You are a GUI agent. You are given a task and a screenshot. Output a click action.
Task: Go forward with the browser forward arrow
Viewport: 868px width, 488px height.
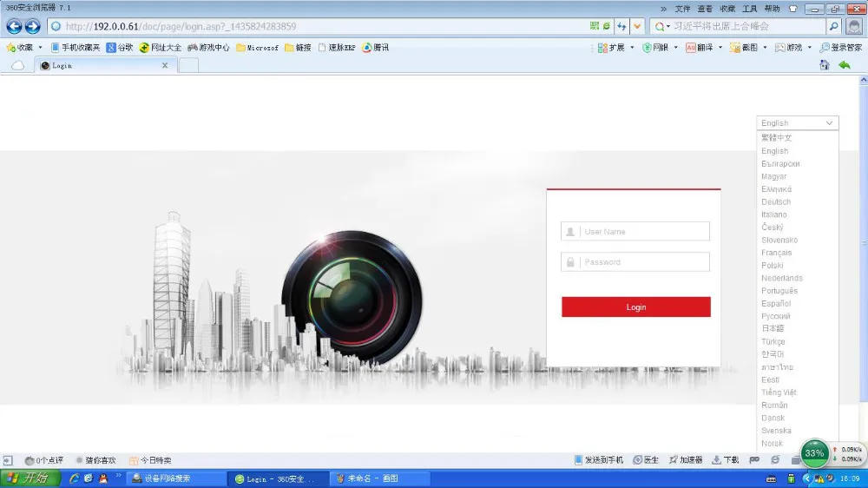[33, 26]
